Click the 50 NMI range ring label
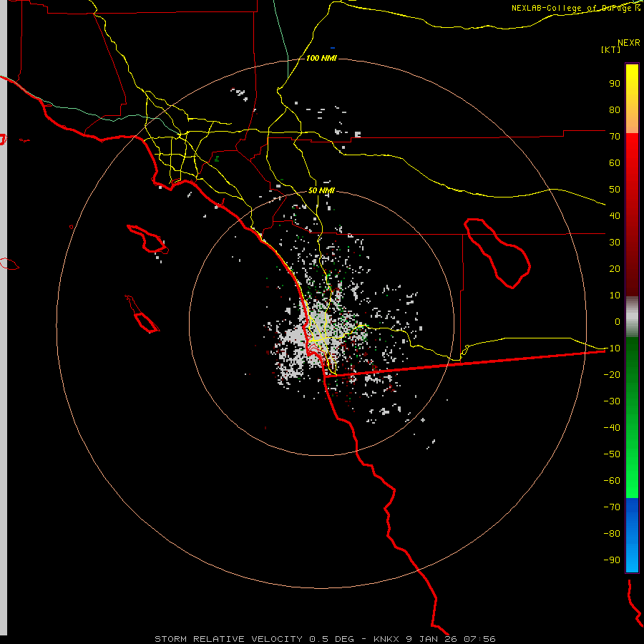This screenshot has width=644, height=644. coord(321,190)
